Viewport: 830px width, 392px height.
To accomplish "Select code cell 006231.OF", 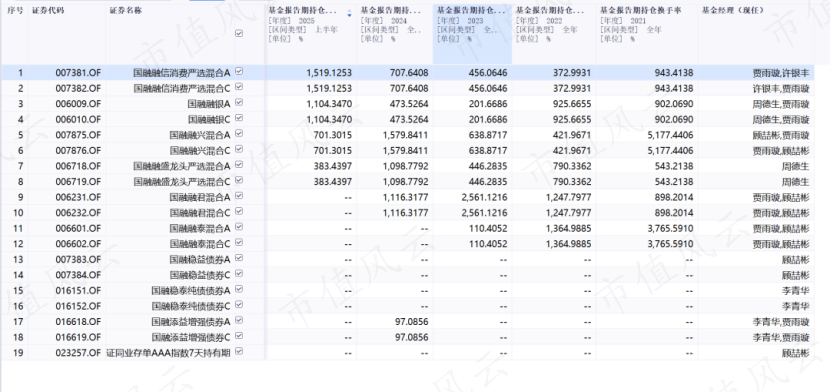I will tap(78, 197).
